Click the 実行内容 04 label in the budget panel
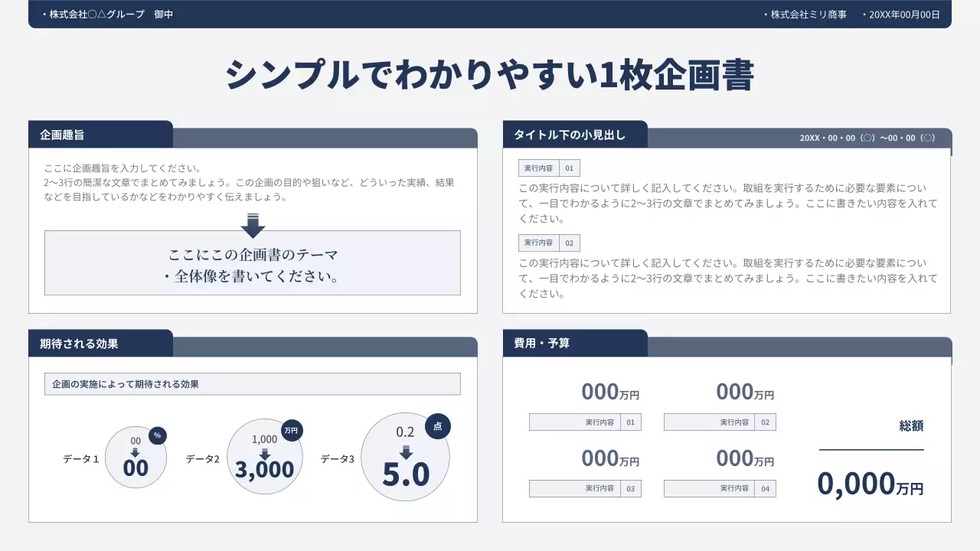 pyautogui.click(x=720, y=488)
